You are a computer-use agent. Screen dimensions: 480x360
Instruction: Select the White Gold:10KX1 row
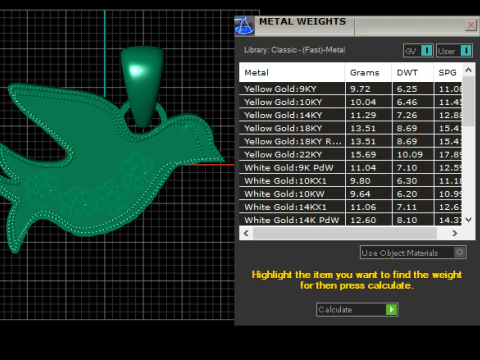pyautogui.click(x=350, y=181)
